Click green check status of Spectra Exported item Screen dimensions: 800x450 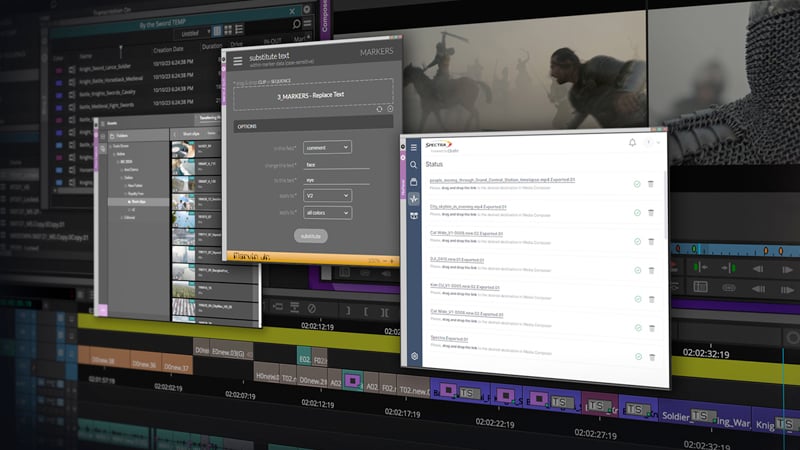[x=637, y=356]
